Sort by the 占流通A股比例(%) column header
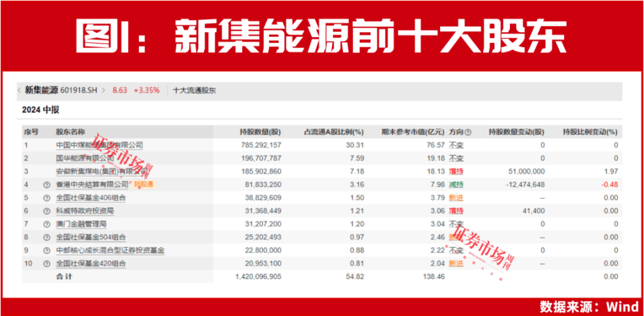The width and height of the screenshot is (644, 316). [x=334, y=132]
